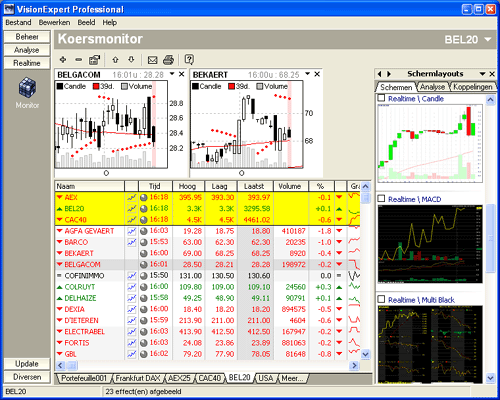Click the chart icon in DEXIA row

132,309
